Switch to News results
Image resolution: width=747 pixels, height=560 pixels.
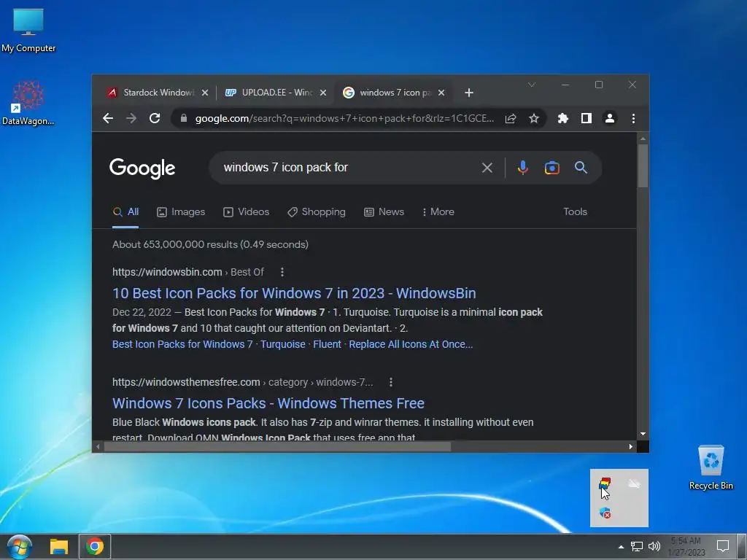(384, 212)
